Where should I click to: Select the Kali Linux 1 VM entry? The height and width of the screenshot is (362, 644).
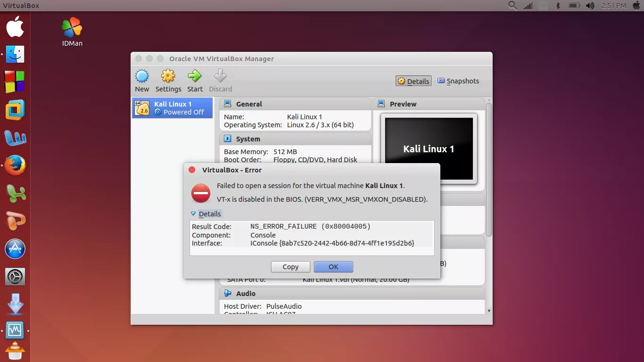172,108
